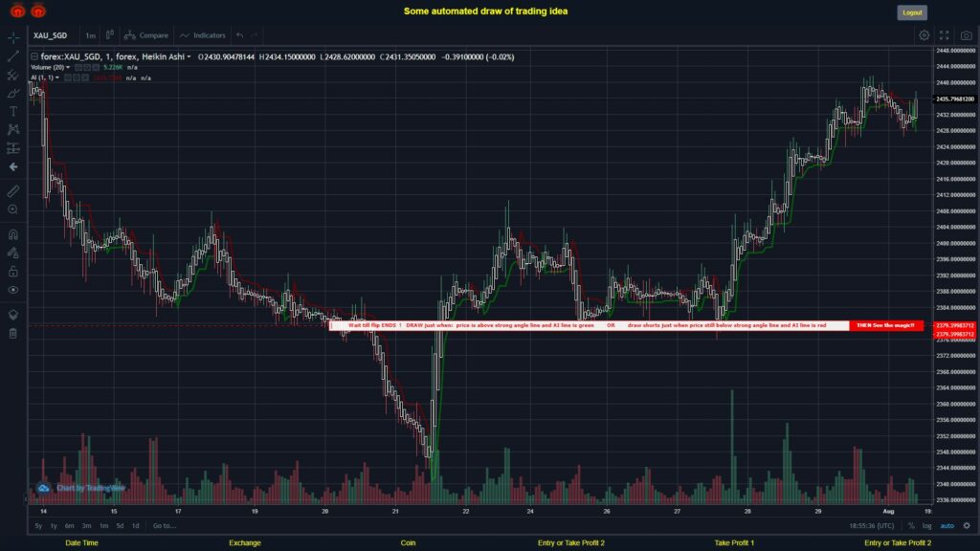
Task: Select the zoom in tool
Action: [x=13, y=209]
